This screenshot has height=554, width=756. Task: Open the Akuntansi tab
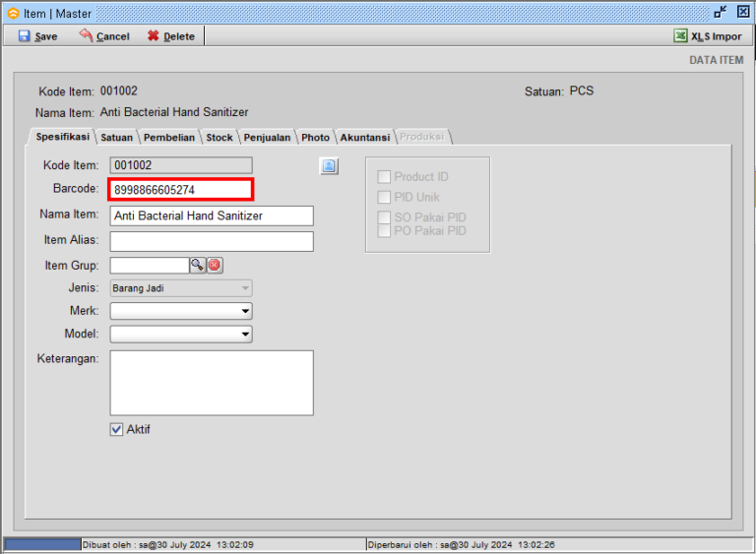[x=365, y=138]
